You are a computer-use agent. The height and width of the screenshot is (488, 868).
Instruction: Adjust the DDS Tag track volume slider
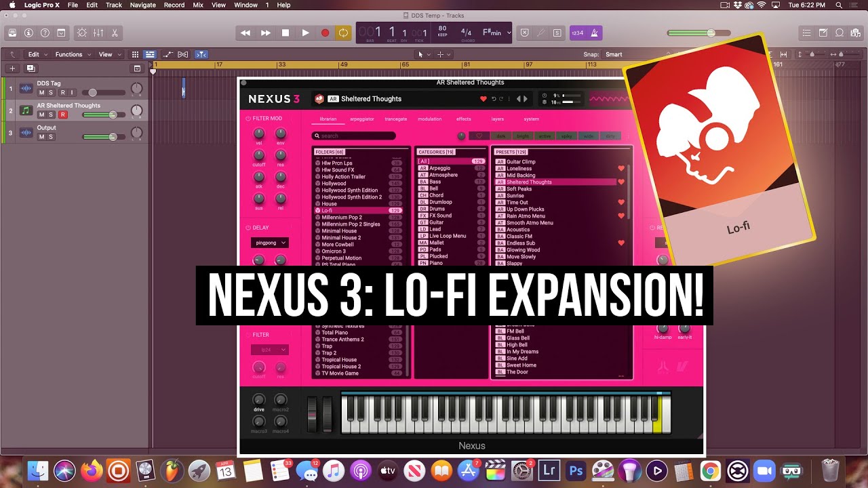click(104, 92)
